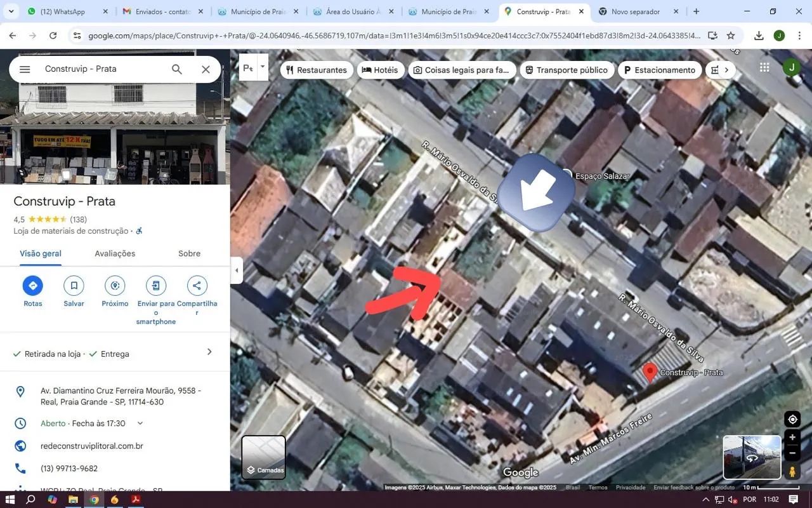Open Windows taskbar search

click(30, 500)
